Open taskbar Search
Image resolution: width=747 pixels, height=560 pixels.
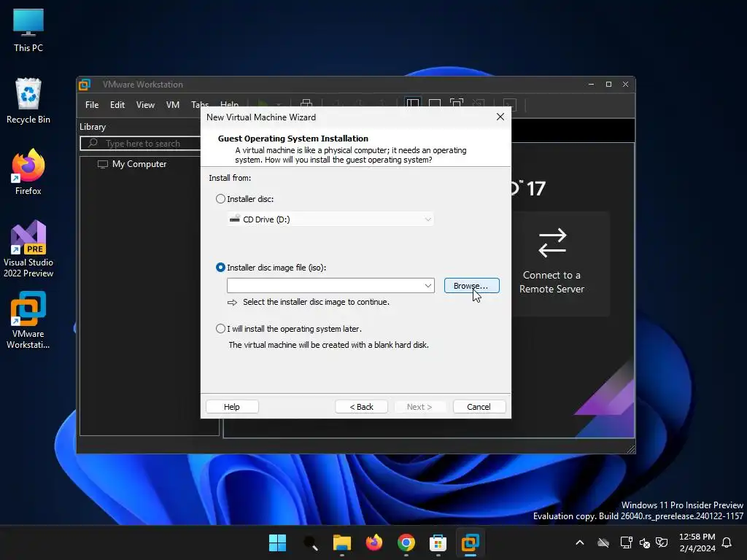point(310,542)
